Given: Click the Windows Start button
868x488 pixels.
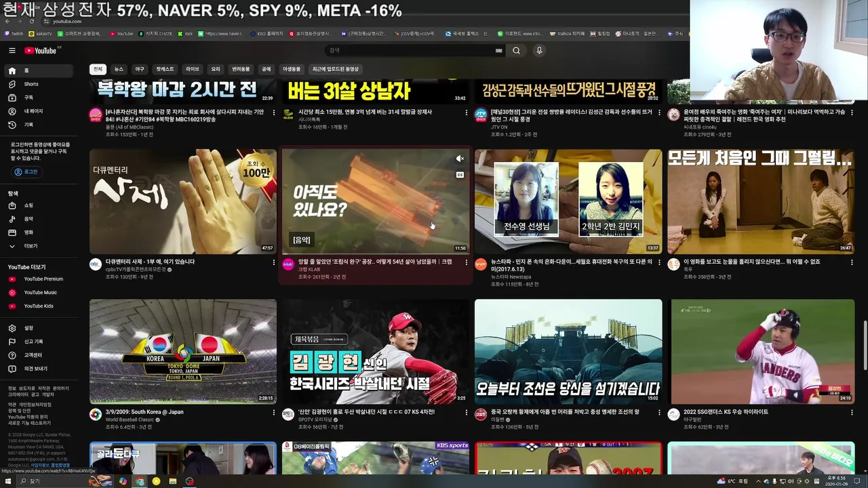Looking at the screenshot, I should coord(8,481).
